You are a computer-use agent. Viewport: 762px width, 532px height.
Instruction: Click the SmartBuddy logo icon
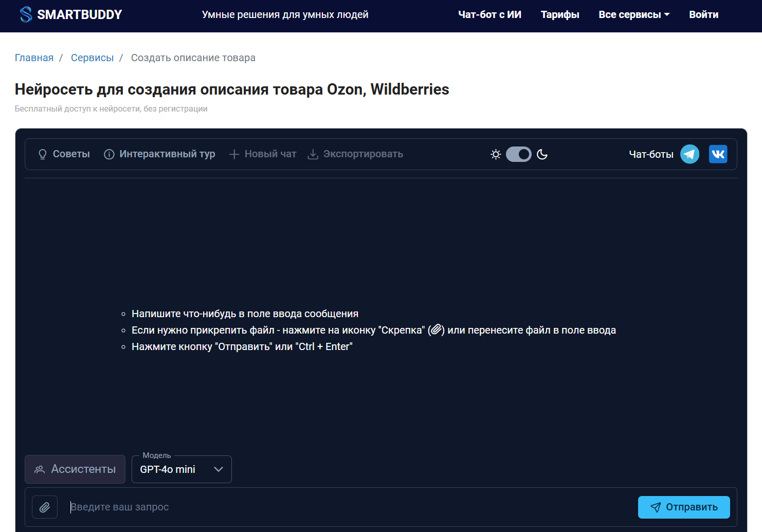tap(26, 14)
